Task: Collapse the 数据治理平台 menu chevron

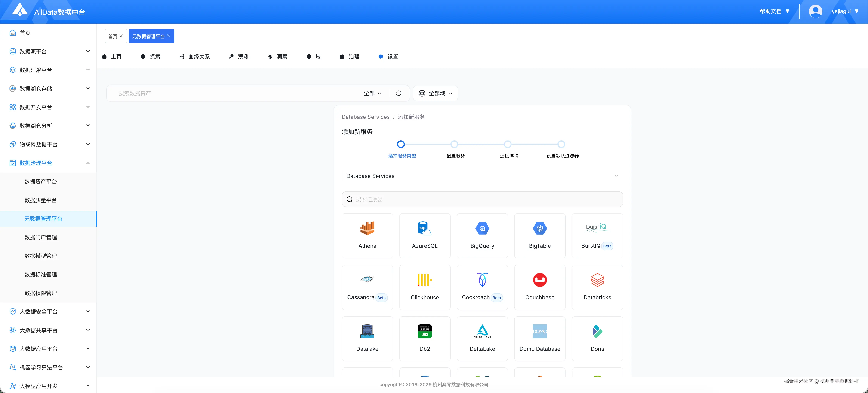Action: coord(88,163)
